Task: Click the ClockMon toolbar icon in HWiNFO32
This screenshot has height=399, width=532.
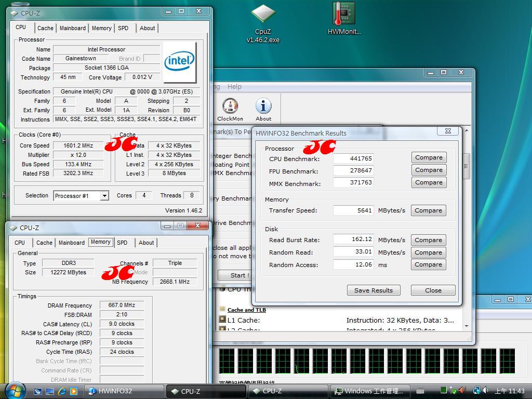Action: pos(230,110)
